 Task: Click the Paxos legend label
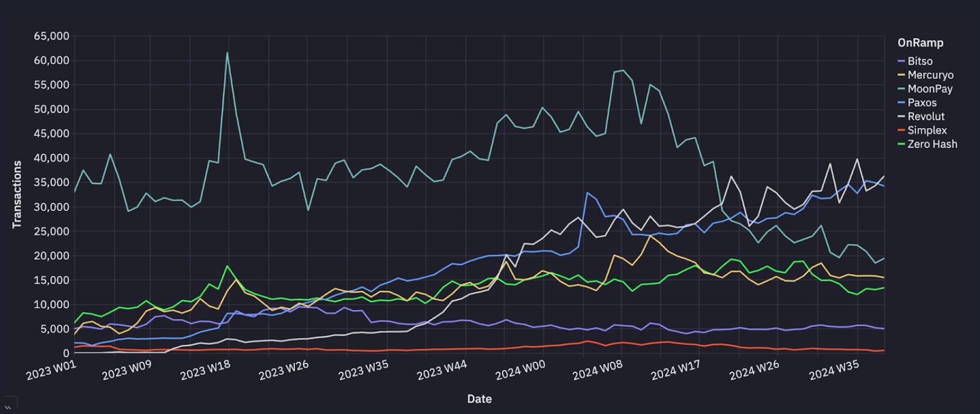pos(922,102)
